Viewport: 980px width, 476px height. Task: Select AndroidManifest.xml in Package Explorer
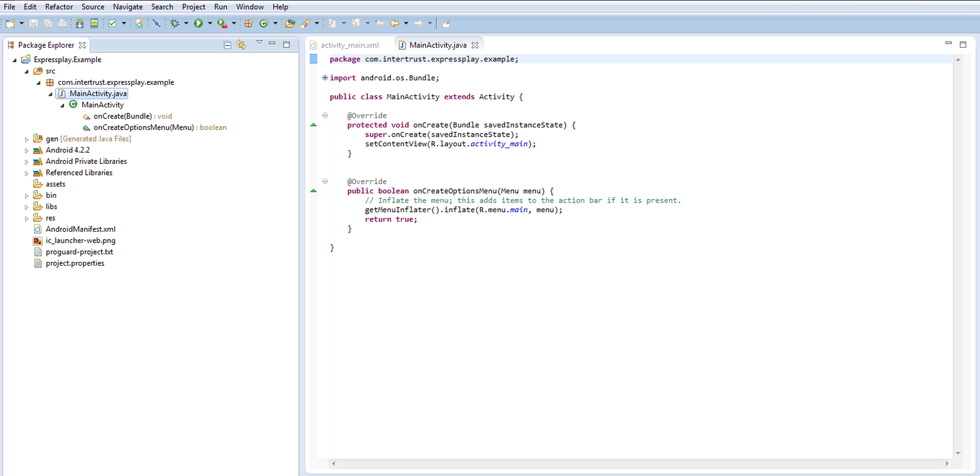[80, 229]
